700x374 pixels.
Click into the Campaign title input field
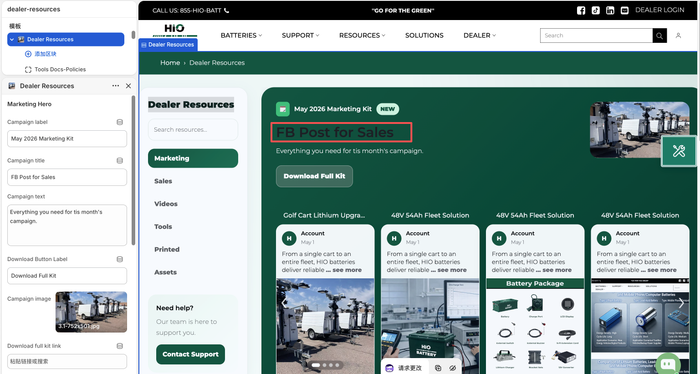67,177
